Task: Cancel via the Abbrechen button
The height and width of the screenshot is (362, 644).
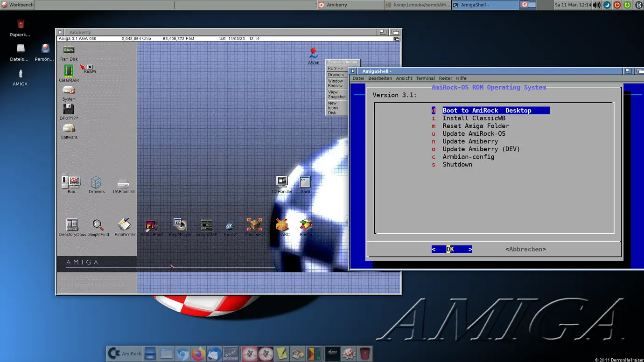Action: click(525, 249)
